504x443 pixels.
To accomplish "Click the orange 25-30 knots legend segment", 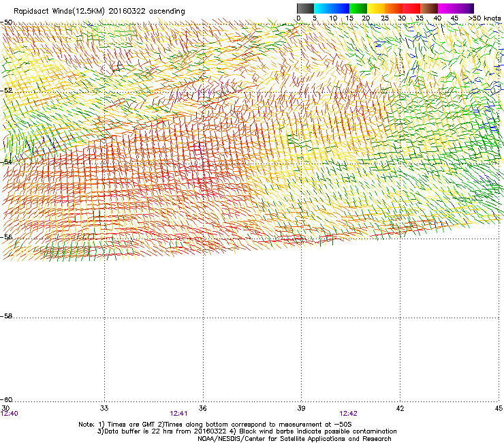I will coord(394,8).
